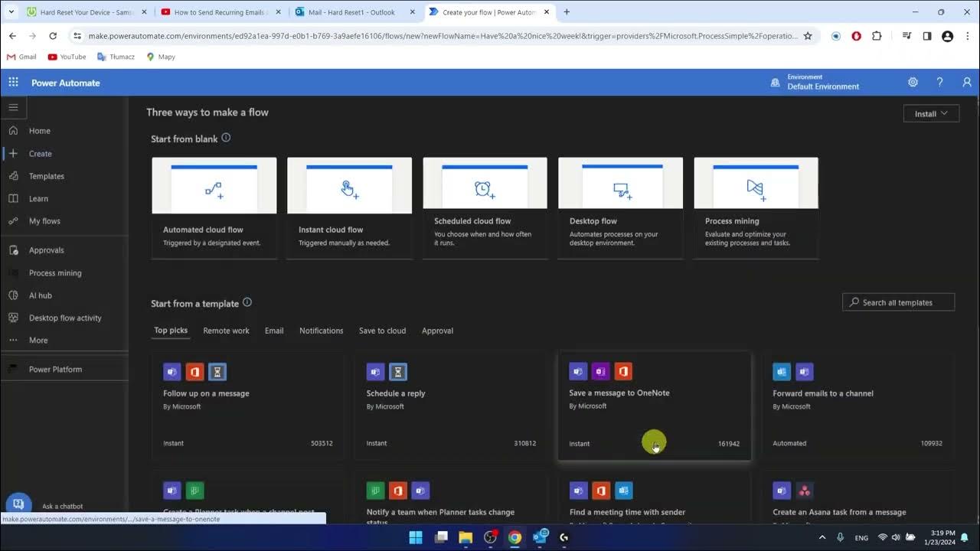
Task: Open a new Chrome tab with plus button
Action: [x=567, y=12]
